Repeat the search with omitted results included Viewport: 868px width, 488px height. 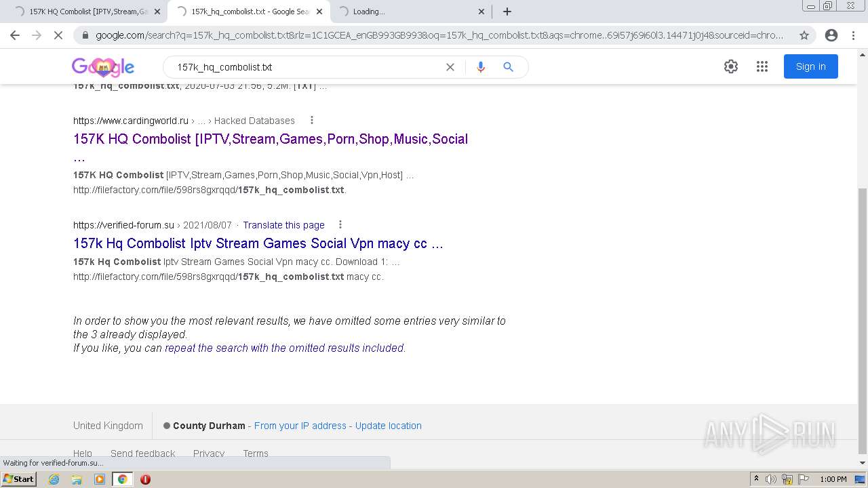[284, 348]
